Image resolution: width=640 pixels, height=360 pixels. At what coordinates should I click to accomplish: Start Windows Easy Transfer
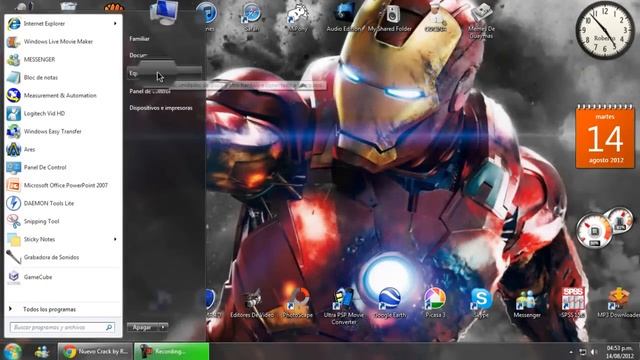click(63, 131)
